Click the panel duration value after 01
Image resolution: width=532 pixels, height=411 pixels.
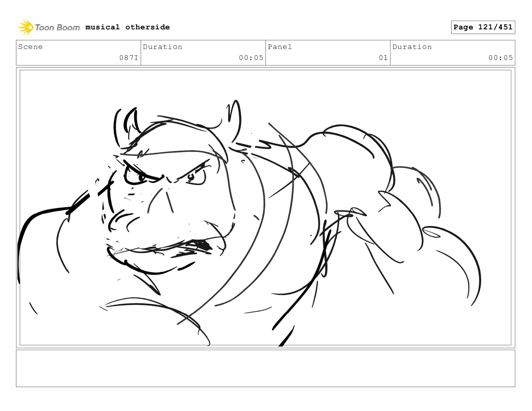coord(501,58)
